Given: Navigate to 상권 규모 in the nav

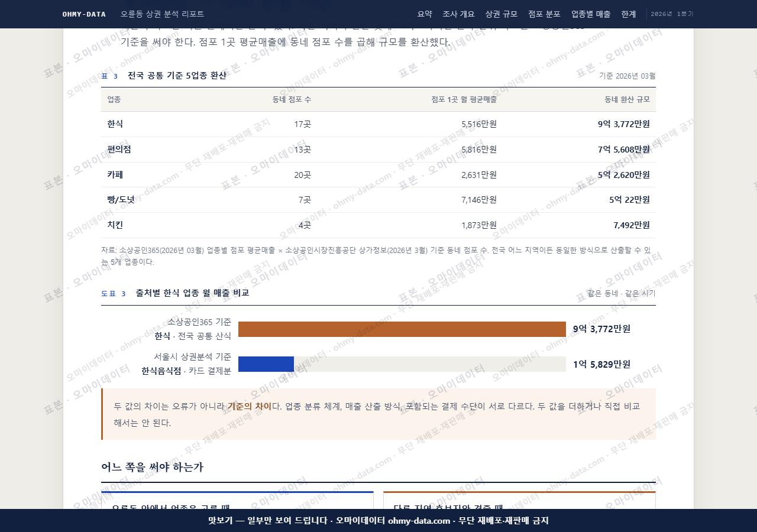Looking at the screenshot, I should coord(501,14).
